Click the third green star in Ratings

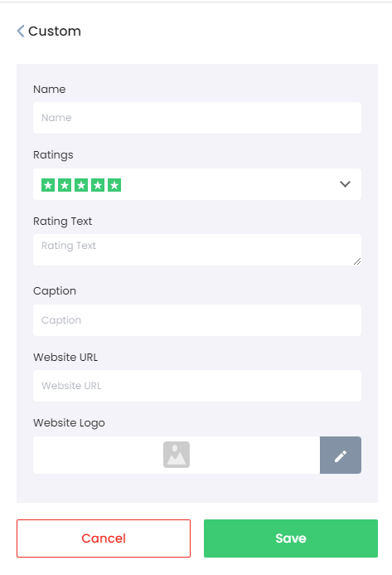[81, 185]
